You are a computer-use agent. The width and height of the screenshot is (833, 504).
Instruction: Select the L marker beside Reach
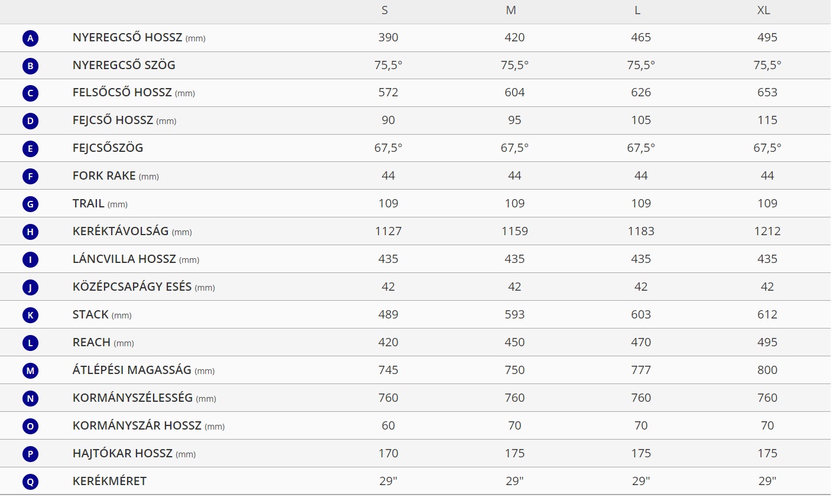click(x=30, y=343)
